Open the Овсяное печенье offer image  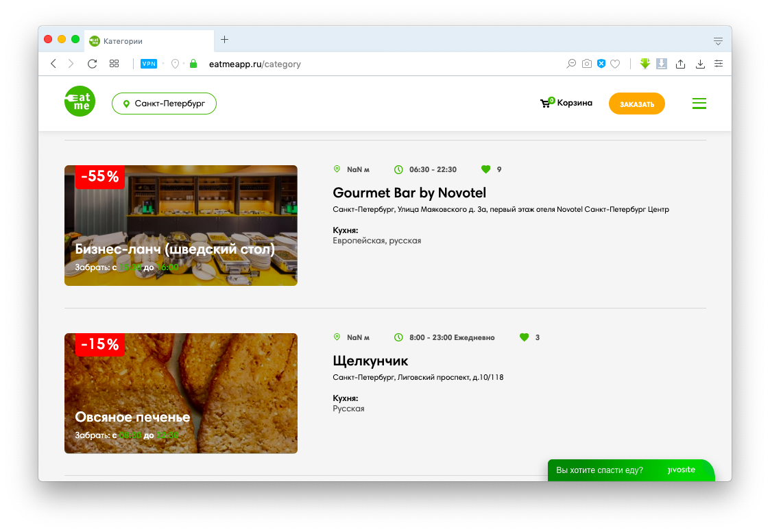(x=181, y=393)
